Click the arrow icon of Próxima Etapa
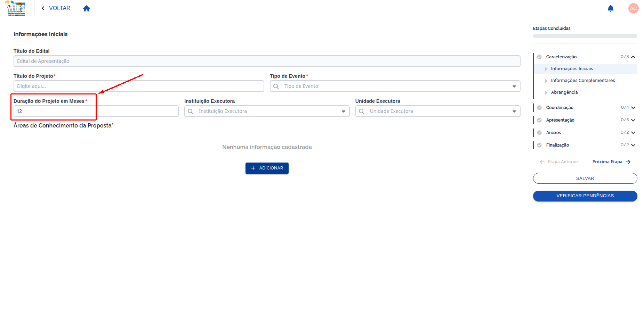Image resolution: width=644 pixels, height=323 pixels. (628, 162)
